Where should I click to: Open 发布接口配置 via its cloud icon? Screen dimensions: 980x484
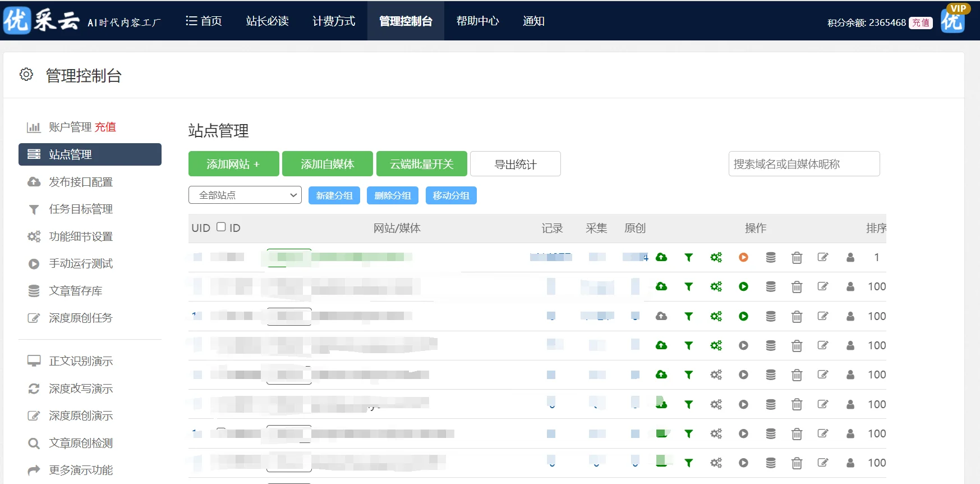tap(34, 182)
